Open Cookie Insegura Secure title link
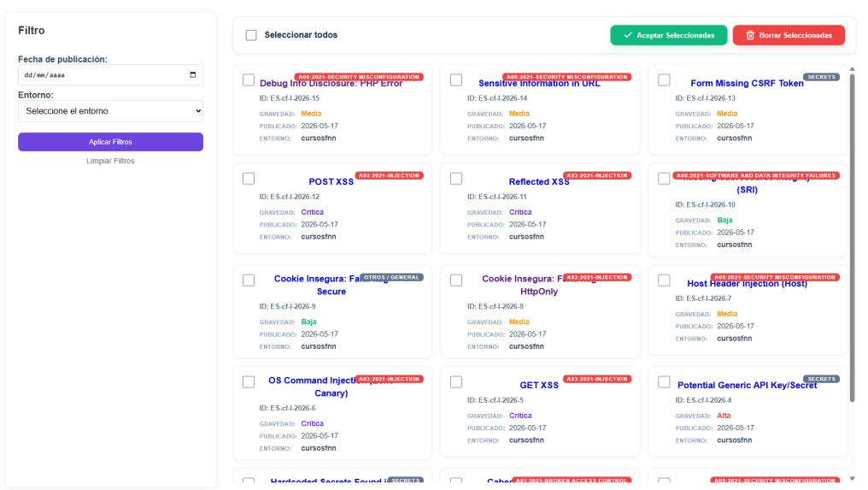The image size is (868, 490). point(331,285)
